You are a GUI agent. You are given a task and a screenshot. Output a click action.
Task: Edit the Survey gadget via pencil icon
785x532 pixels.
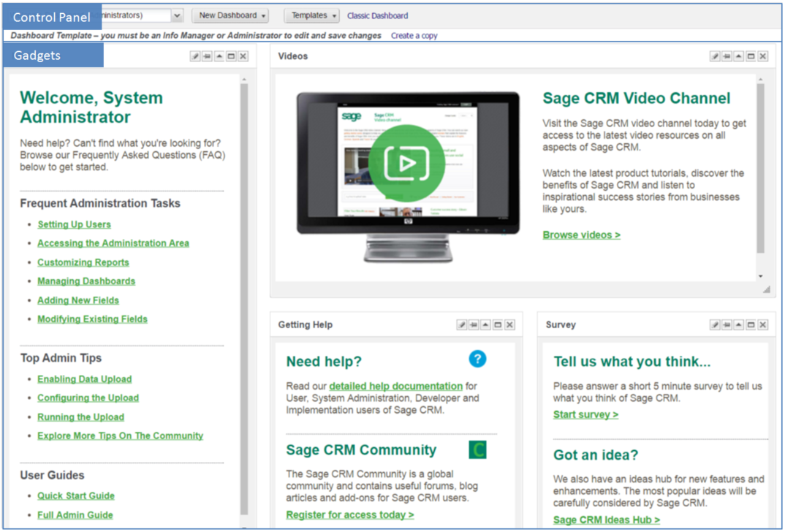coord(715,324)
